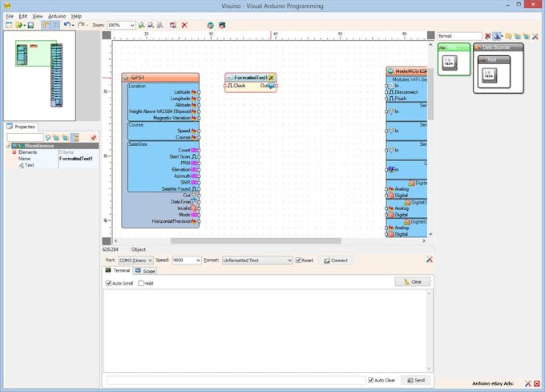The height and width of the screenshot is (392, 545).
Task: Click the design canvas horizontal scrollbar
Action: point(256,240)
